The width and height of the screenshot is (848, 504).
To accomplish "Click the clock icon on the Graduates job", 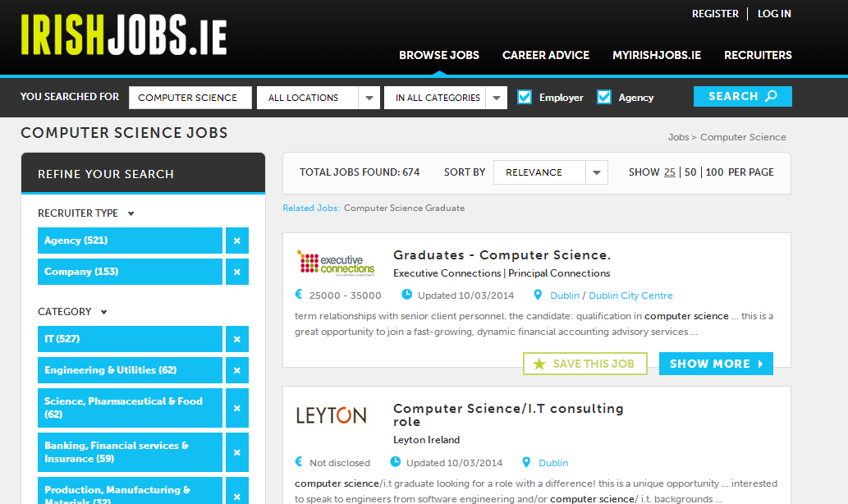I will [x=406, y=294].
